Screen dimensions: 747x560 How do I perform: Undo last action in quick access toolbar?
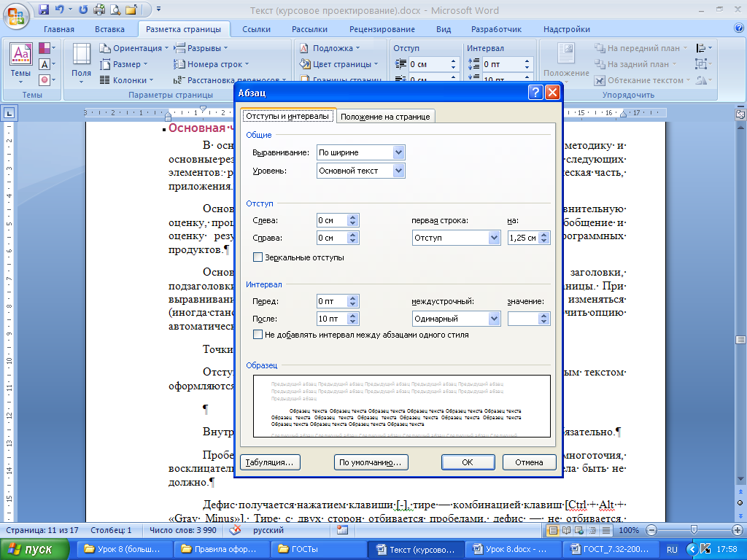[59, 9]
